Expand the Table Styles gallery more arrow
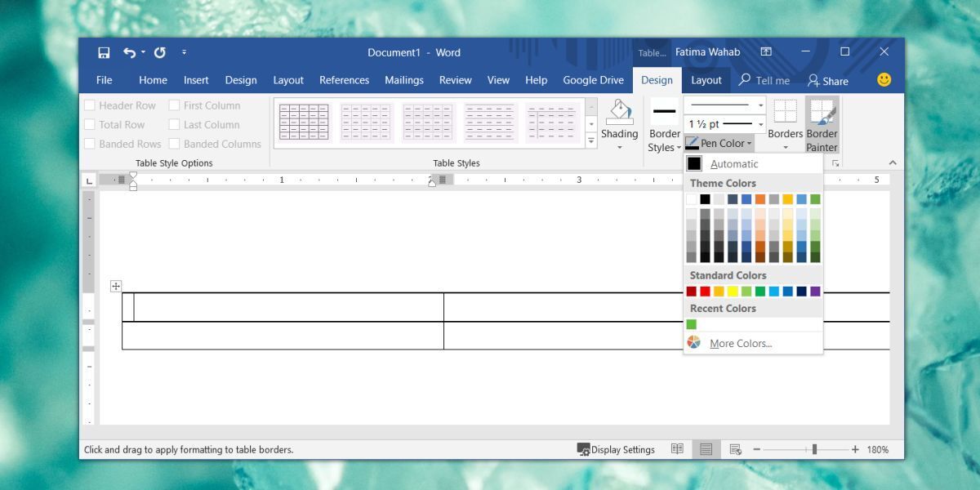 tap(591, 140)
